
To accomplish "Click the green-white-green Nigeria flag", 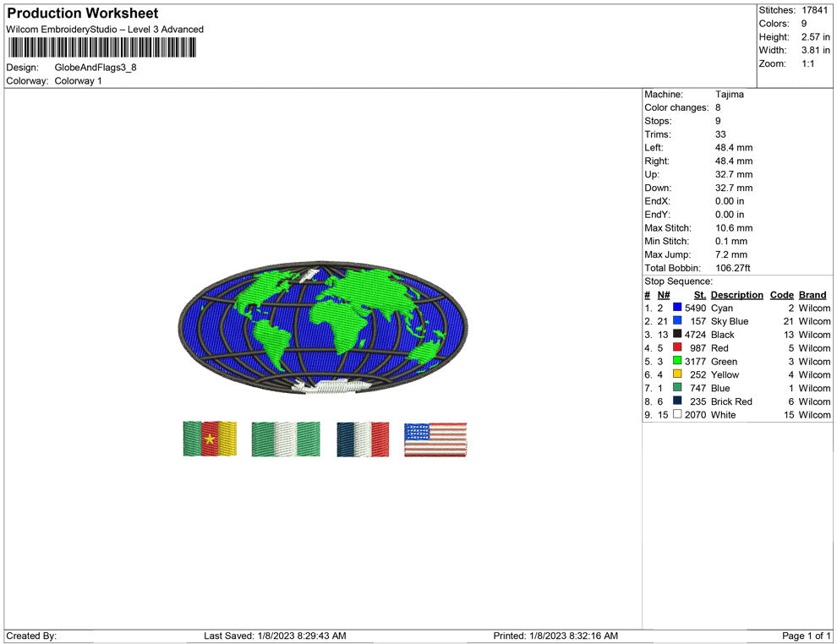I will 286,439.
